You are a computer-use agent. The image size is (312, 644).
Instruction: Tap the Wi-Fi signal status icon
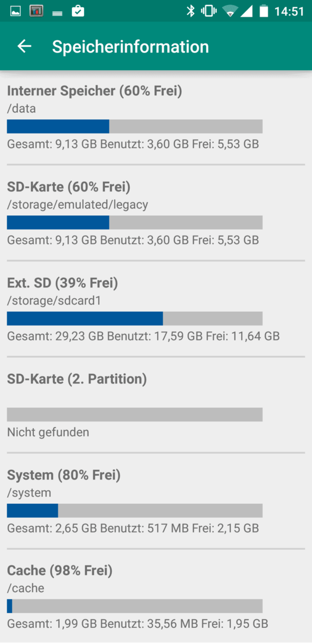point(230,11)
